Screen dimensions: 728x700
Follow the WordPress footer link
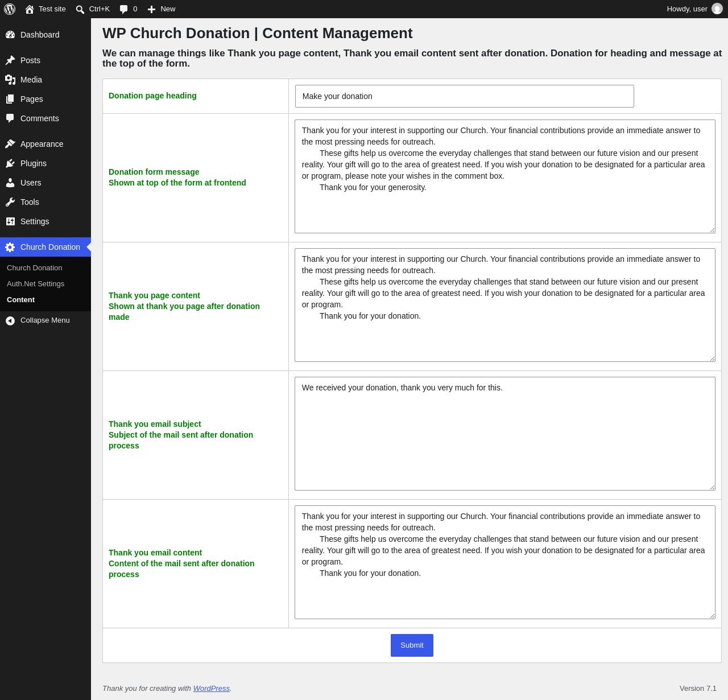coord(211,689)
